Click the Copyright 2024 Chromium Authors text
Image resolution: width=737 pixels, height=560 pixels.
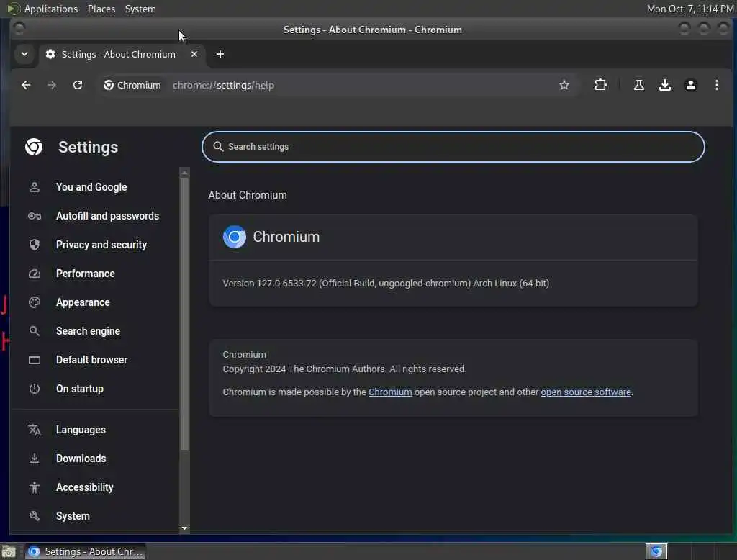click(x=344, y=369)
